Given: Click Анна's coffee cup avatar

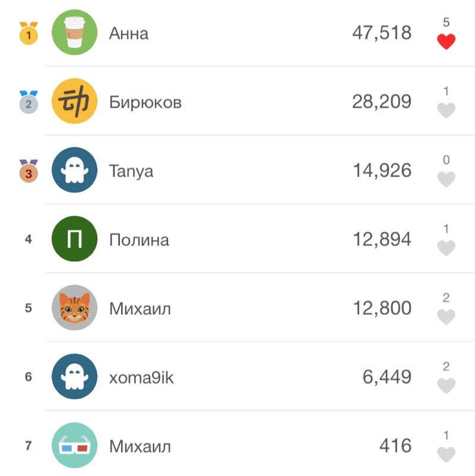Looking at the screenshot, I should click(75, 33).
